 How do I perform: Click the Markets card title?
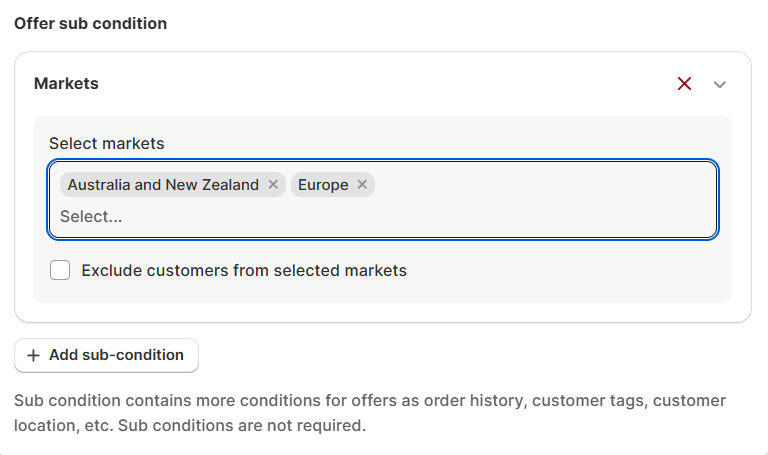tap(66, 84)
